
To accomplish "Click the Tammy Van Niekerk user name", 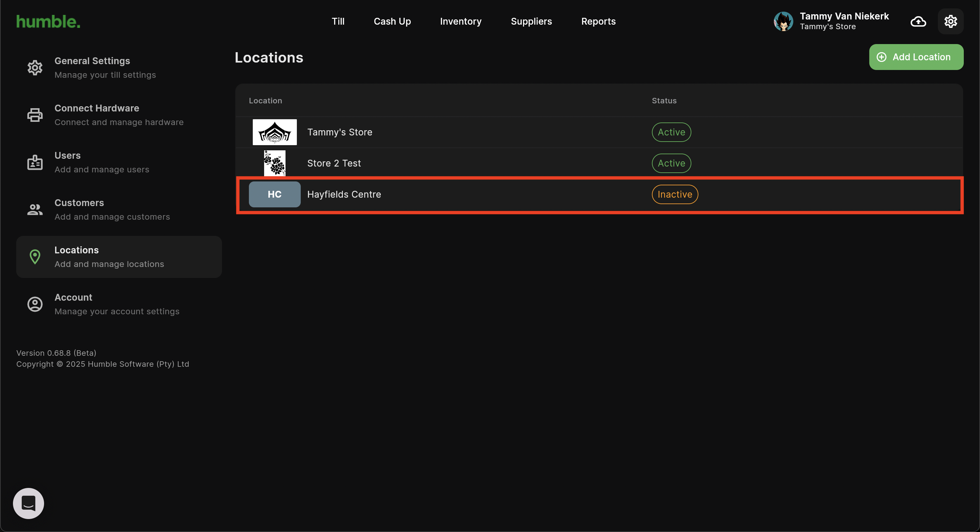I will pyautogui.click(x=844, y=16).
